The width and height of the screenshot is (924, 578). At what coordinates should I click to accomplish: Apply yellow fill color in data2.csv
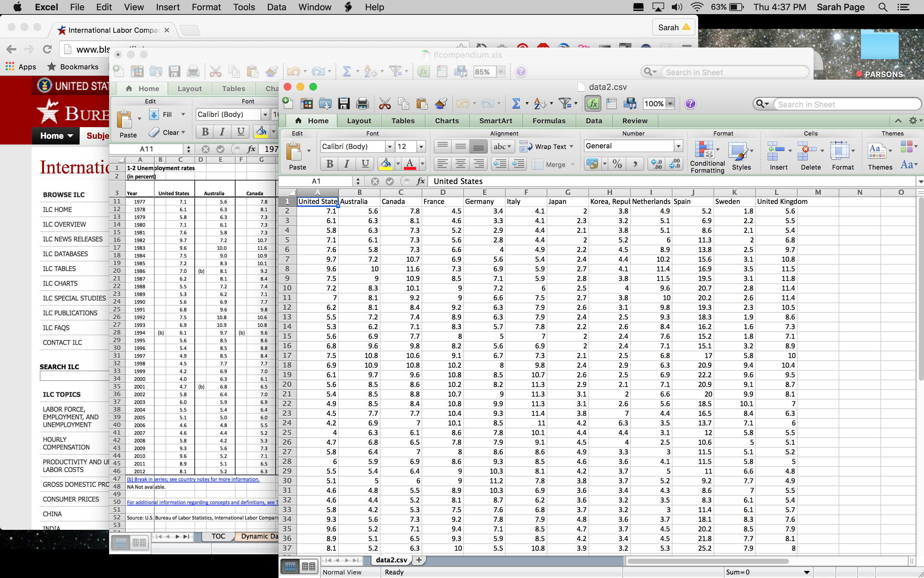386,164
